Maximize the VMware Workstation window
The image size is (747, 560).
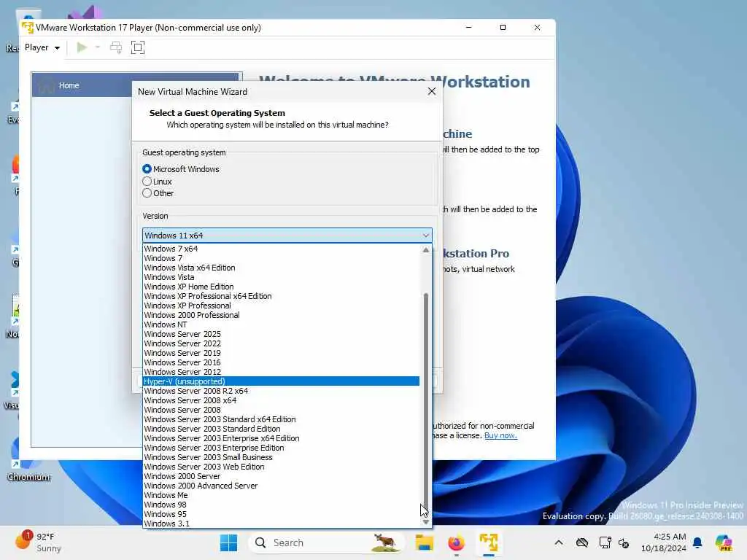pos(503,27)
